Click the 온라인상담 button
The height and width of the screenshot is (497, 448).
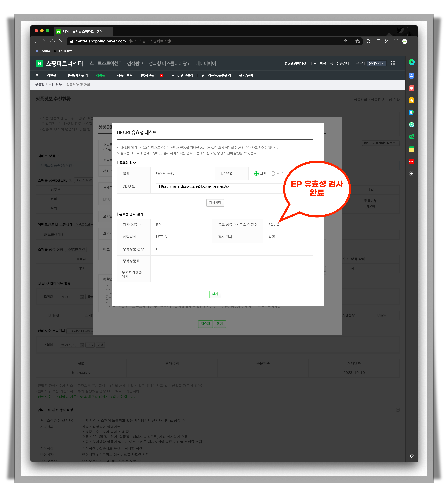(377, 63)
